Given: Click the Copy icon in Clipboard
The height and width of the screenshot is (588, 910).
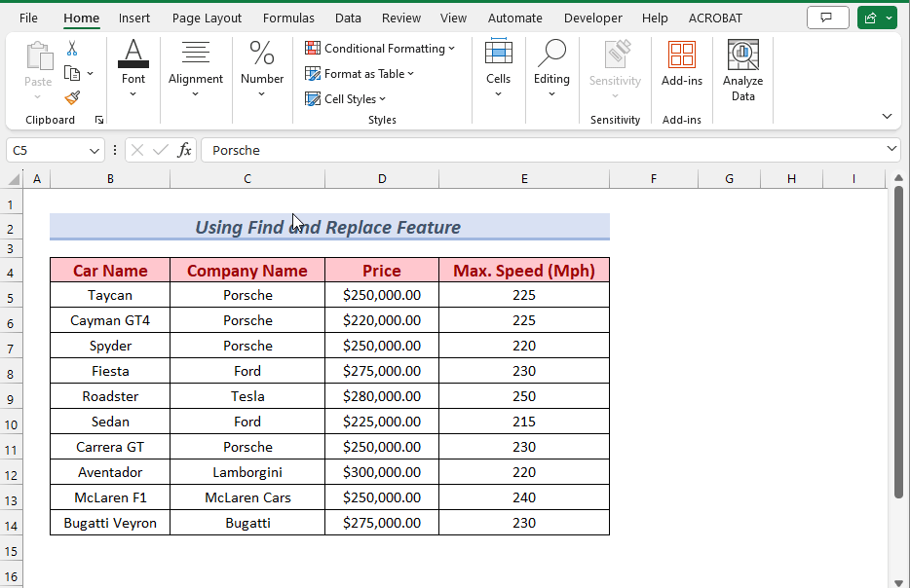Looking at the screenshot, I should [72, 73].
